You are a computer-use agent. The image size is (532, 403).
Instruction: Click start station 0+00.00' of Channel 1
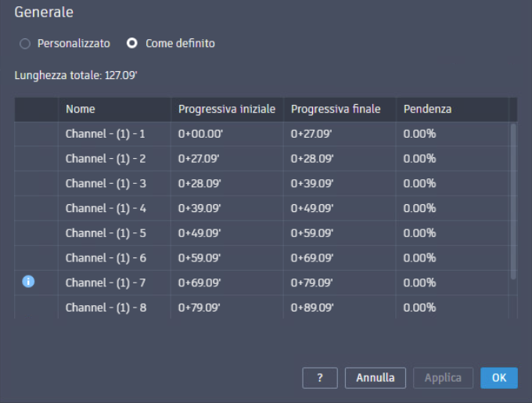click(199, 134)
